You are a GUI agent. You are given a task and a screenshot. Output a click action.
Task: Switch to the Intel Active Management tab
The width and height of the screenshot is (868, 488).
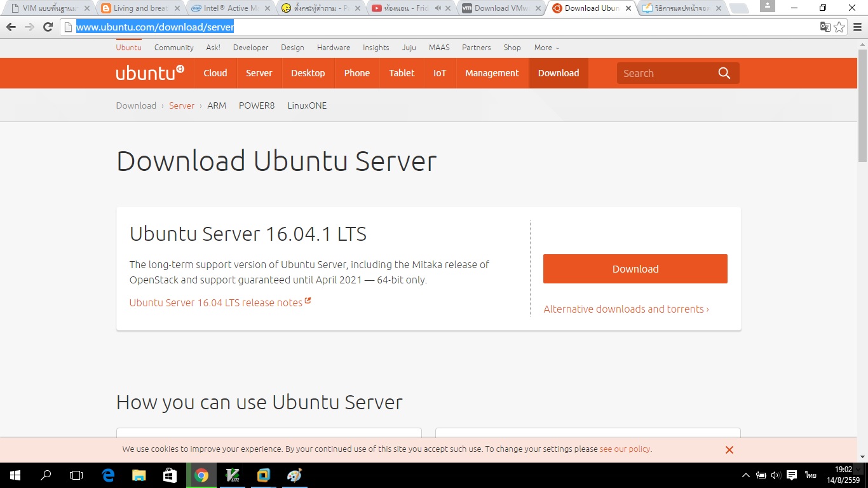[x=230, y=8]
